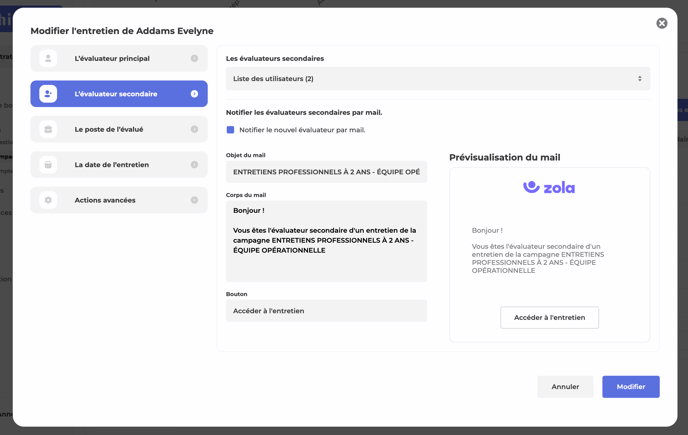Click the calendar icon for La date
The width and height of the screenshot is (688, 435).
coord(48,165)
